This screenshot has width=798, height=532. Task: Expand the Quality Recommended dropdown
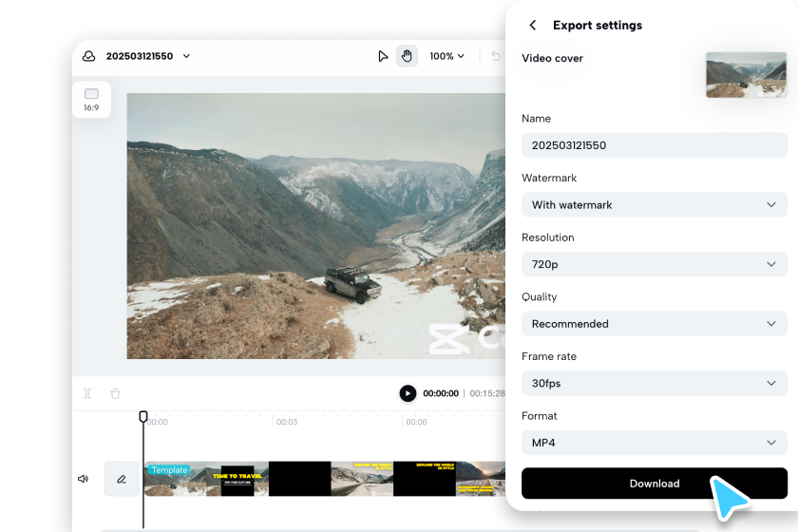point(654,324)
